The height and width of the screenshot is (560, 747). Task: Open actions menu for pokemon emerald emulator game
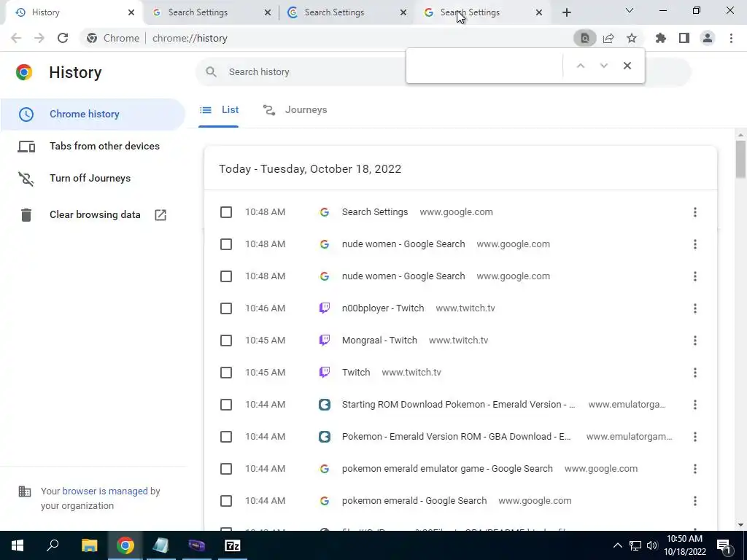[x=695, y=469]
